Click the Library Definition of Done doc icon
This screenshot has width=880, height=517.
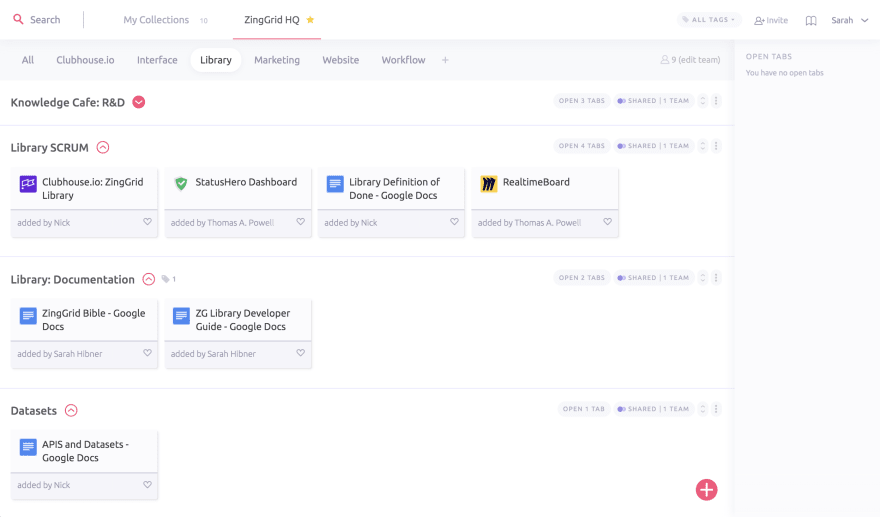pyautogui.click(x=335, y=184)
